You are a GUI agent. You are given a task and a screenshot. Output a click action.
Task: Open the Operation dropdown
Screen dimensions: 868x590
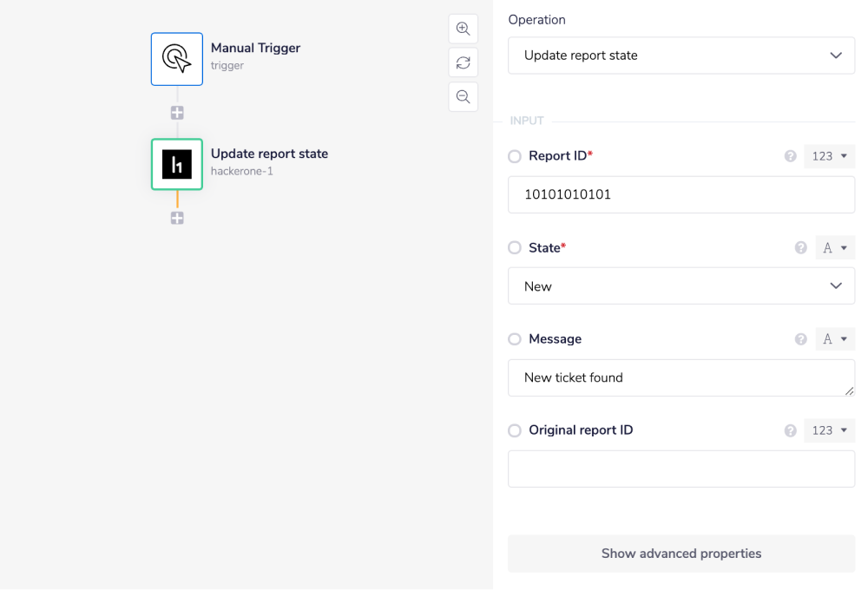(681, 55)
